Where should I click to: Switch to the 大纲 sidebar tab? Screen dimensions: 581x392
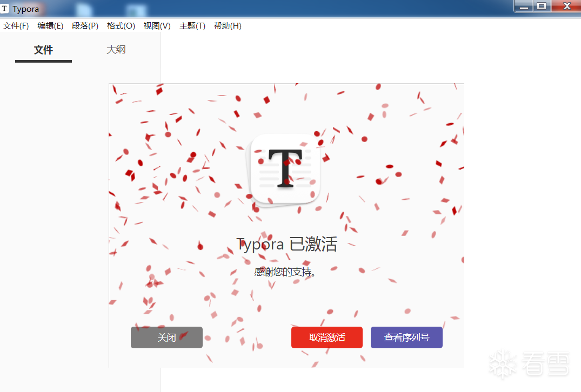[116, 50]
